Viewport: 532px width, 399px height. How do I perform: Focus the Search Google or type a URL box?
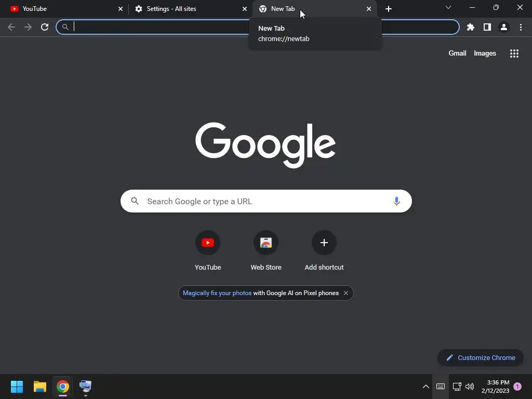[266, 201]
